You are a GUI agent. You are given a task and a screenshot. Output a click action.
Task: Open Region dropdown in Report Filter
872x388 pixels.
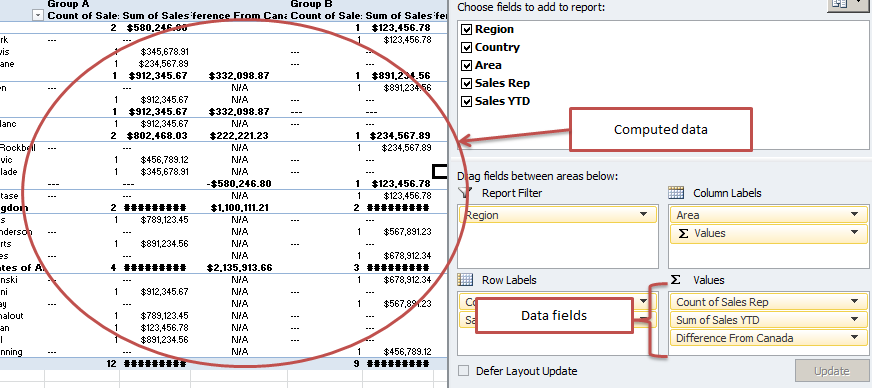coord(643,215)
